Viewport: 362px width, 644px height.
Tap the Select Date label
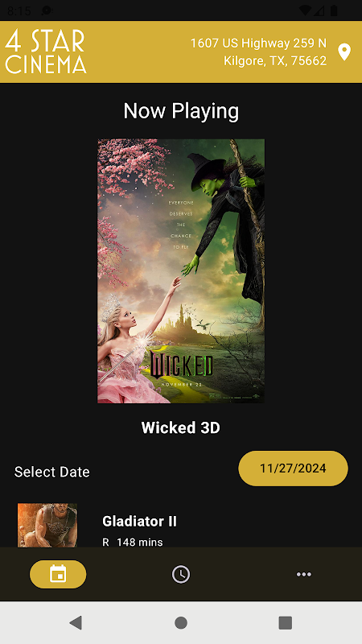(52, 472)
